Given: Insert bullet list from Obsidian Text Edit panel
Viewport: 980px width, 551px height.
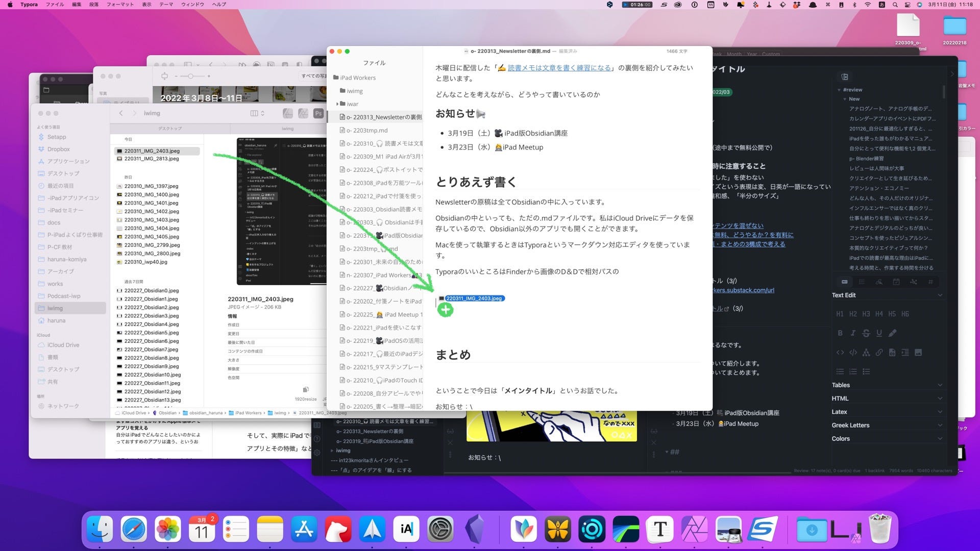Looking at the screenshot, I should pyautogui.click(x=840, y=371).
